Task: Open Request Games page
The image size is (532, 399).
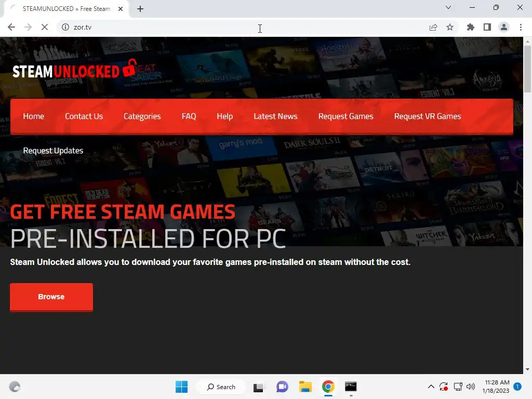Action: click(x=345, y=116)
